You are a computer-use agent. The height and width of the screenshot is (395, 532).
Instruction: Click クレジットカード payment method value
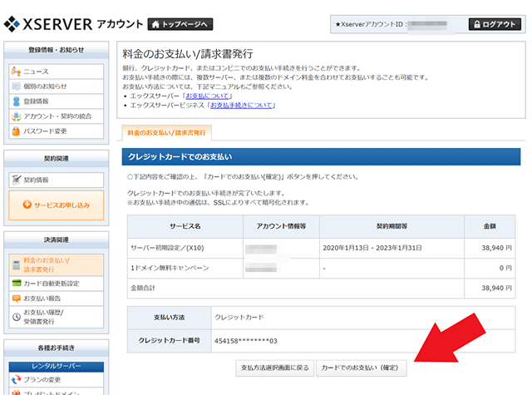(x=239, y=318)
